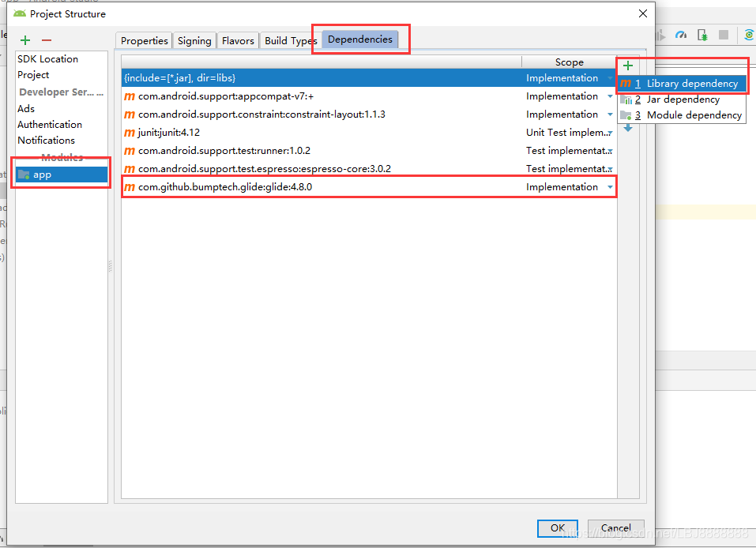Open scope dropdown for appcompat-v7 dependency
This screenshot has width=756, height=548.
(x=610, y=96)
